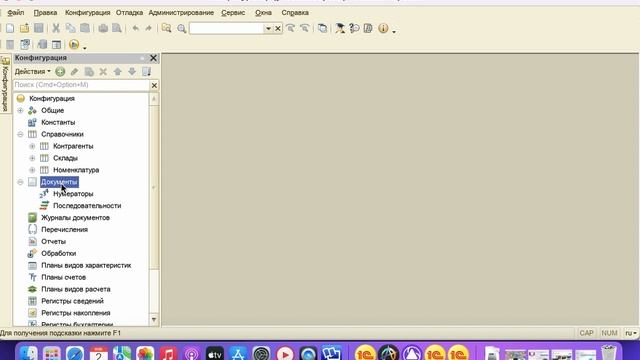Open the Конфигурация menu in menu bar
The height and width of the screenshot is (360, 640).
[x=87, y=13]
